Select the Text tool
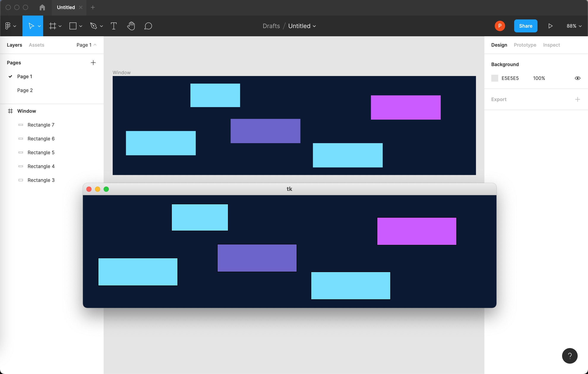588x374 pixels. (114, 26)
